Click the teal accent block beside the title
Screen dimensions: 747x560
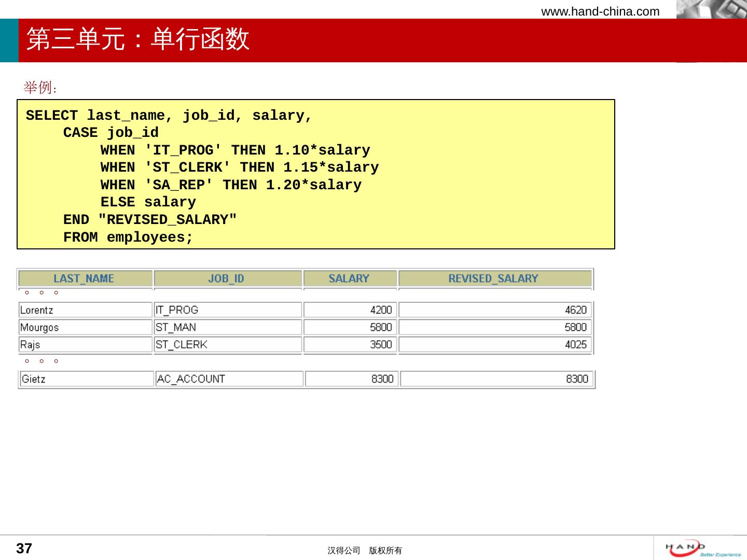coord(9,40)
